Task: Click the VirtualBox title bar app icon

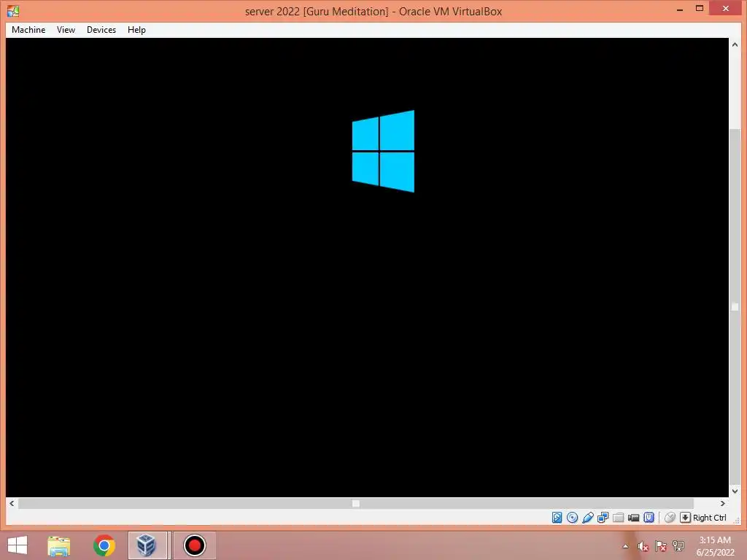Action: pos(13,11)
